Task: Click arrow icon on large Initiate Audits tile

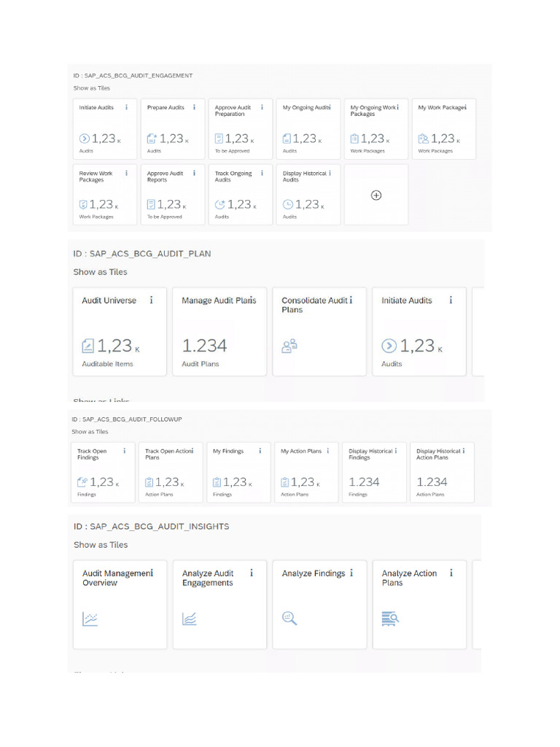Action: pos(389,346)
